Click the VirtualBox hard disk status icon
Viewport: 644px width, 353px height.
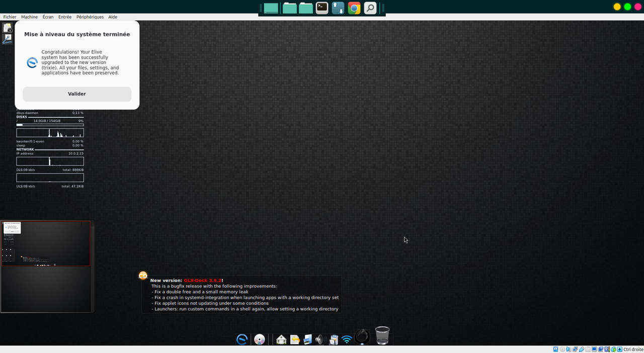coord(555,349)
